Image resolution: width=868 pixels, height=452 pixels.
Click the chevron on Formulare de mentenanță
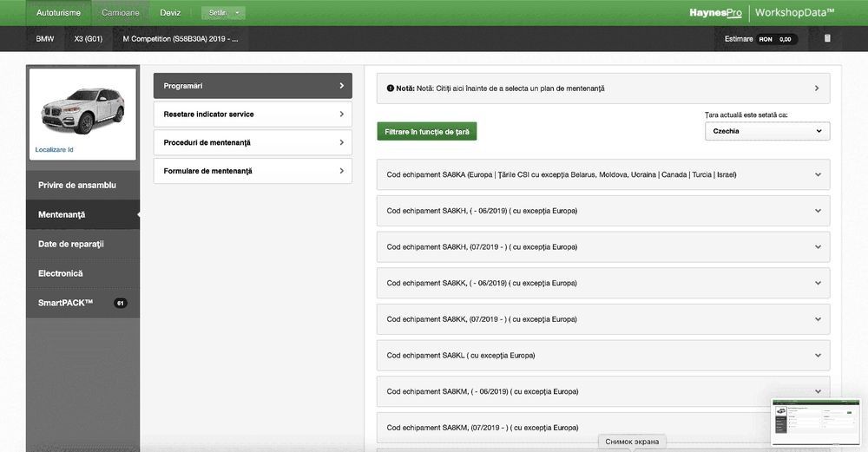(x=341, y=171)
